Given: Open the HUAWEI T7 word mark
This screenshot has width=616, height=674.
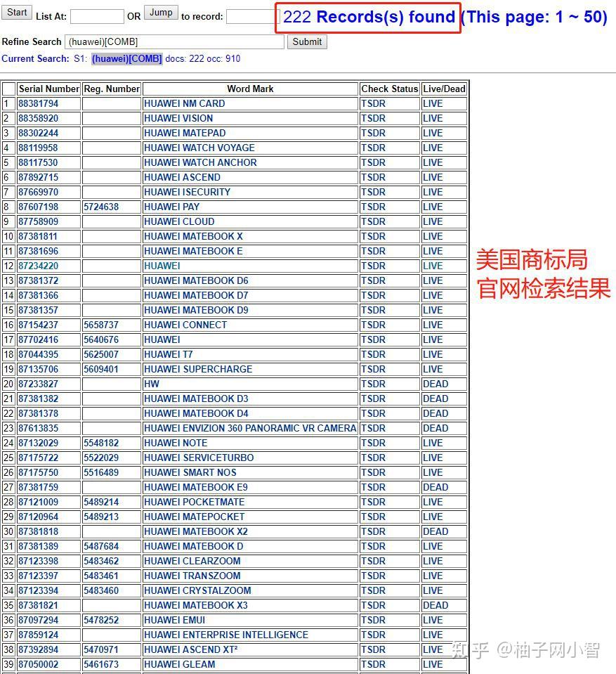Looking at the screenshot, I should pyautogui.click(x=169, y=354).
